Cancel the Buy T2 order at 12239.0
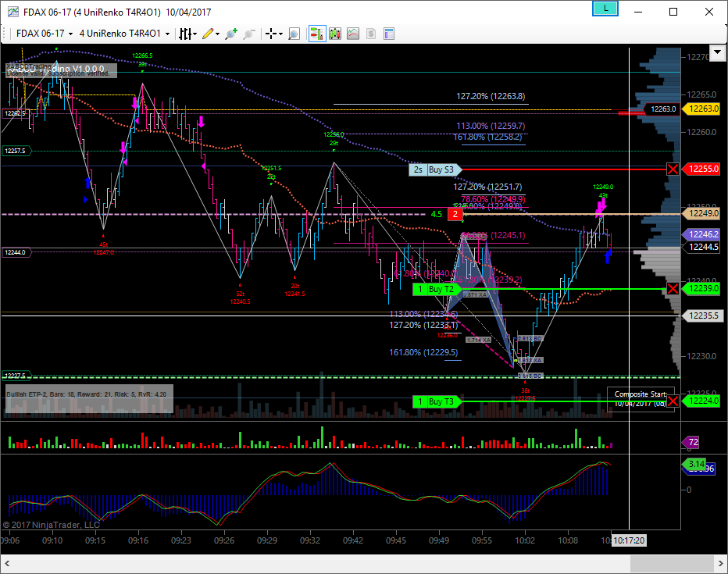The height and width of the screenshot is (574, 728). click(x=673, y=289)
